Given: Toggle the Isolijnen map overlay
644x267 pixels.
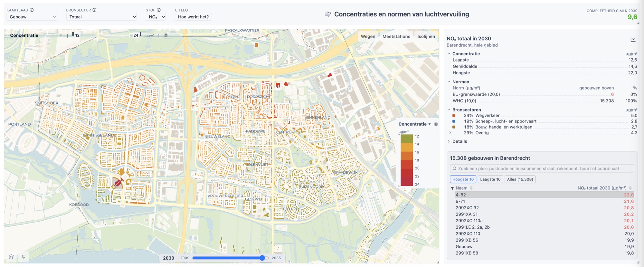Looking at the screenshot, I should coord(426,36).
